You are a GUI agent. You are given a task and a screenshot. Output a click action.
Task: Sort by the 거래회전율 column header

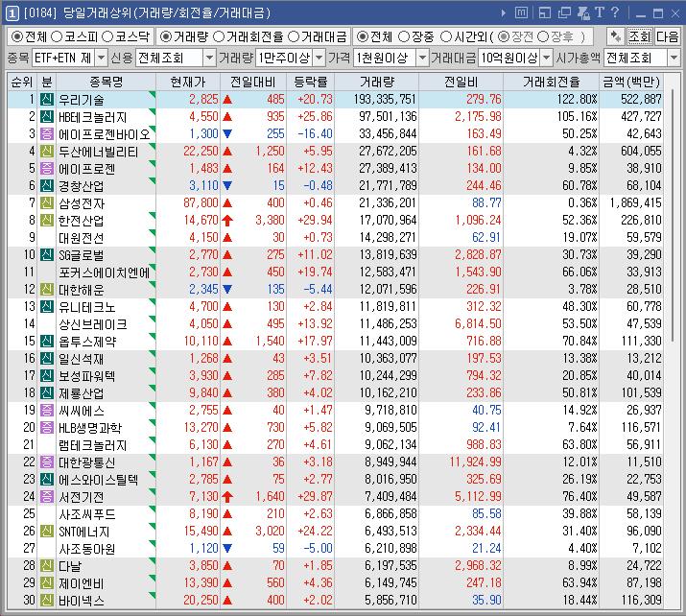tap(552, 82)
